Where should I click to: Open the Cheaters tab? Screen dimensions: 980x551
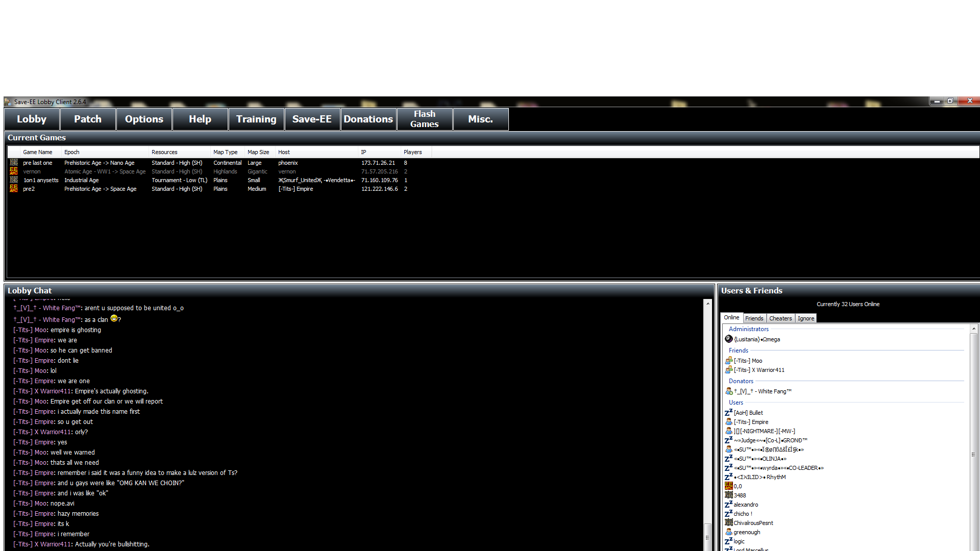click(780, 318)
